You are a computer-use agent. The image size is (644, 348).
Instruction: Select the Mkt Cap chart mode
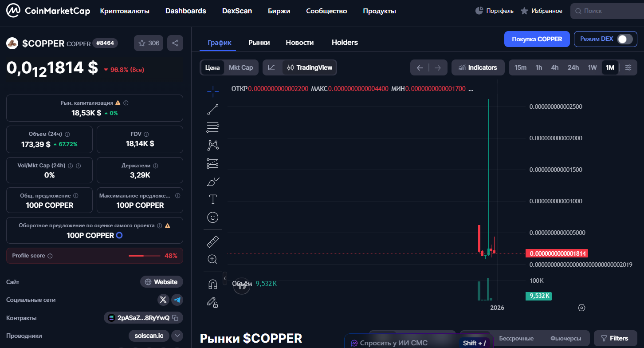click(241, 67)
